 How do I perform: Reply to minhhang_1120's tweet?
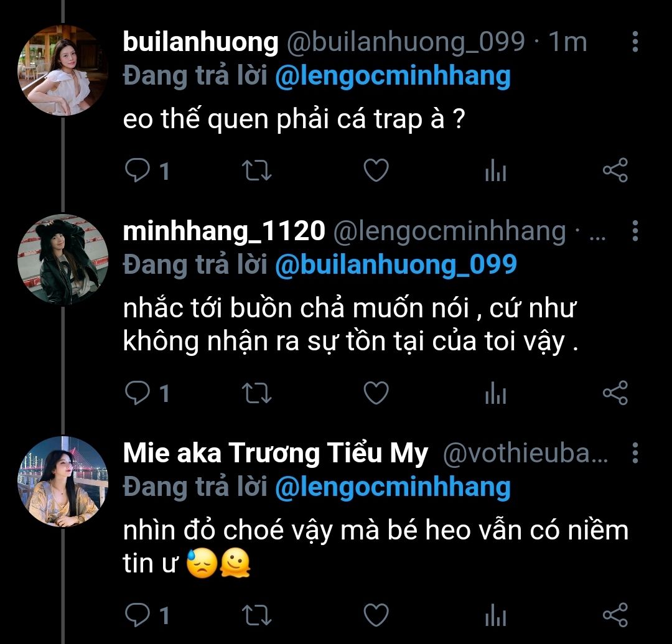pos(136,393)
